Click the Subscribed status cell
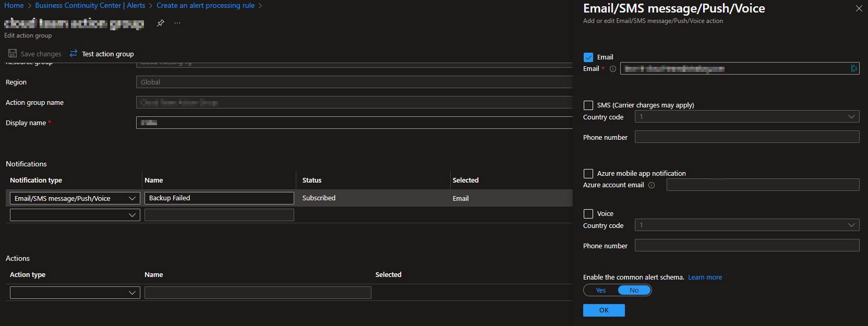Image resolution: width=868 pixels, height=326 pixels. point(319,198)
